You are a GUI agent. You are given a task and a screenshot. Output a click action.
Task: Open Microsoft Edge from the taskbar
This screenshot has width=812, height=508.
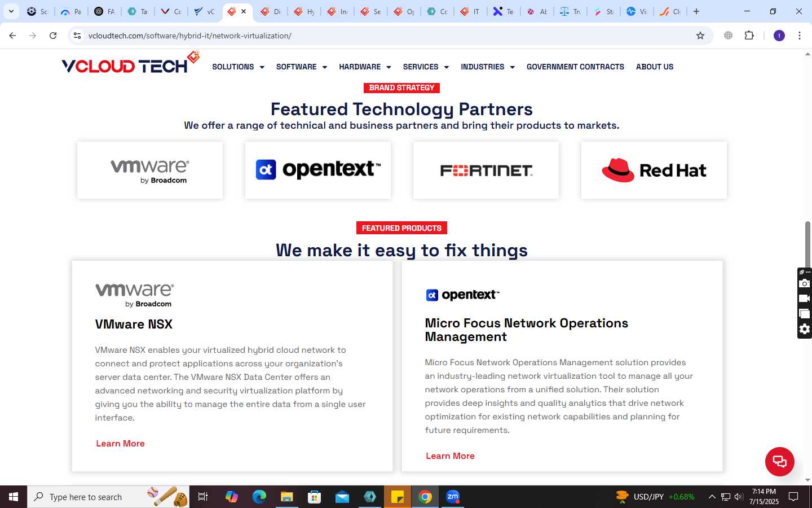[259, 497]
